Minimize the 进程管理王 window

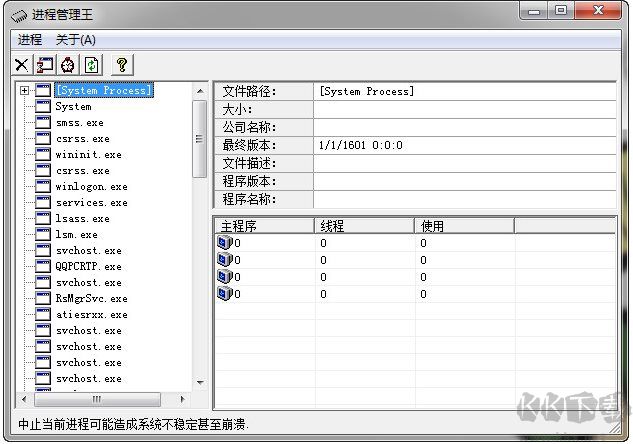[x=534, y=11]
